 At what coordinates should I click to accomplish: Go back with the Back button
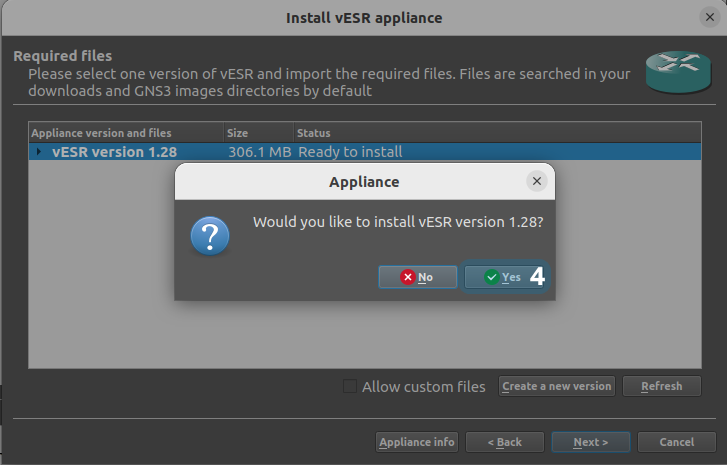(504, 442)
